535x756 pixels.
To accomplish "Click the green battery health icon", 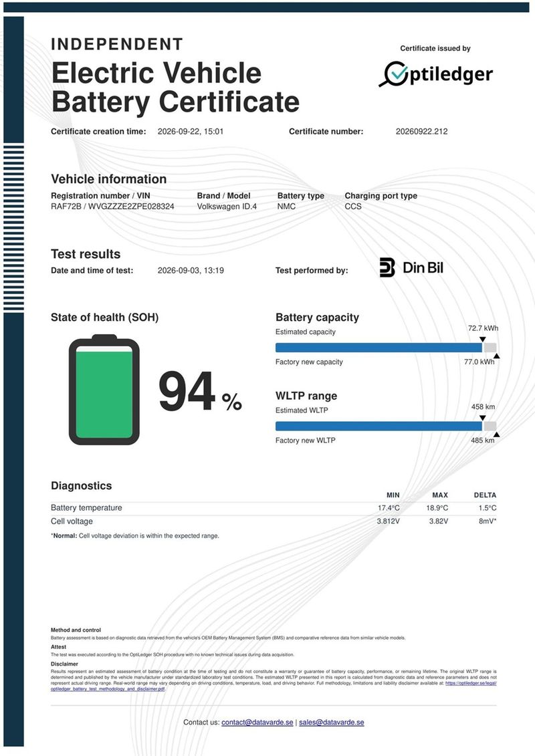I will [x=104, y=390].
